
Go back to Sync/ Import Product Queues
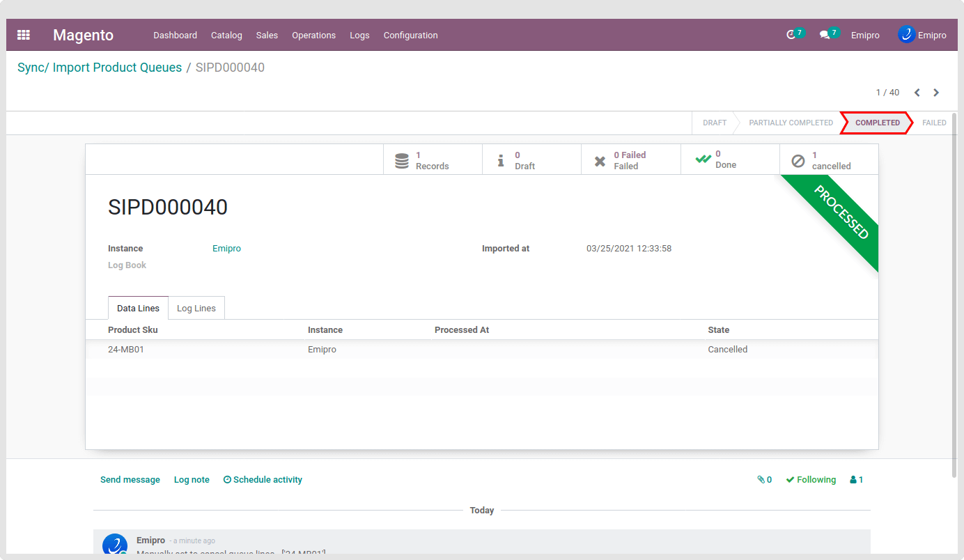click(x=100, y=68)
